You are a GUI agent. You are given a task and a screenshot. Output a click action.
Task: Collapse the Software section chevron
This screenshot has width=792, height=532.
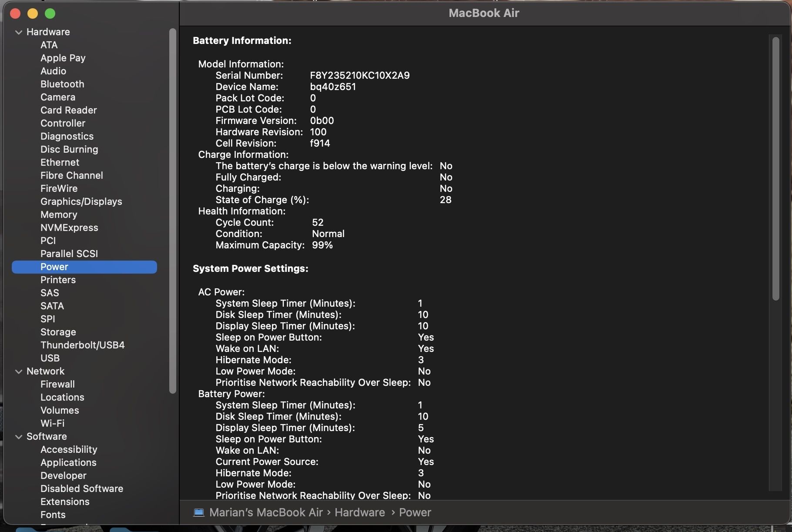(x=19, y=437)
